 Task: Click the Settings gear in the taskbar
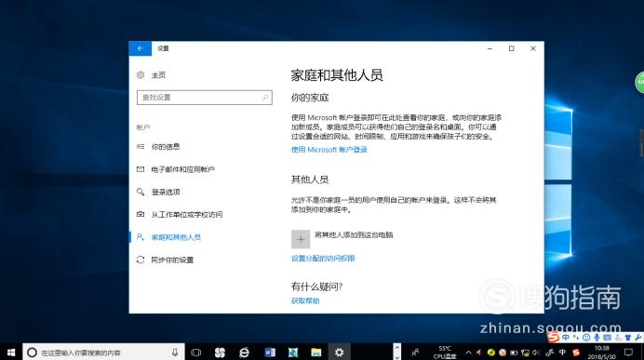pyautogui.click(x=339, y=353)
